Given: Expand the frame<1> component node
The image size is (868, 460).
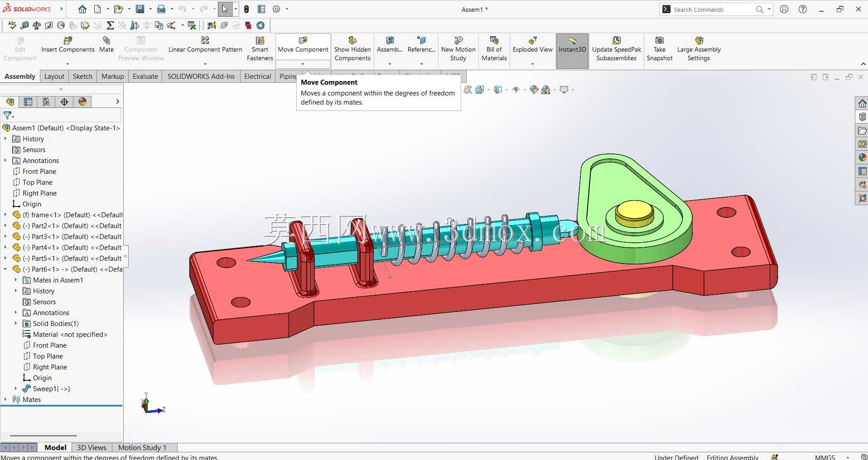Looking at the screenshot, I should pos(5,215).
